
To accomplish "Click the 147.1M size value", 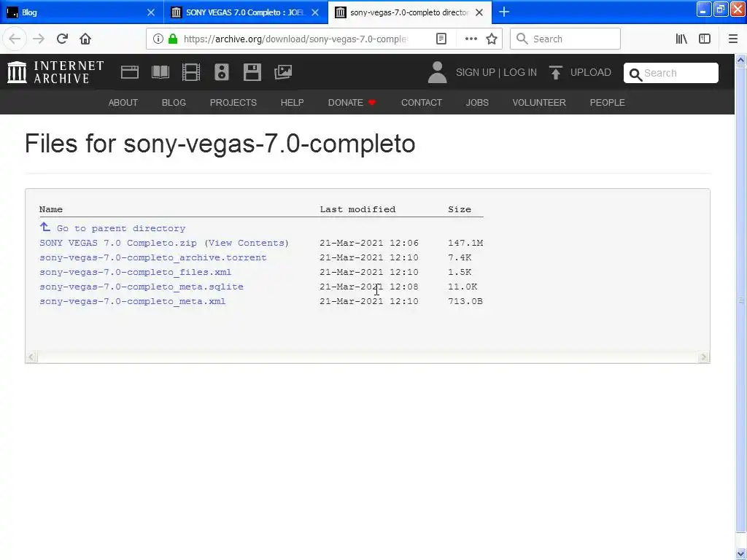I will [465, 243].
